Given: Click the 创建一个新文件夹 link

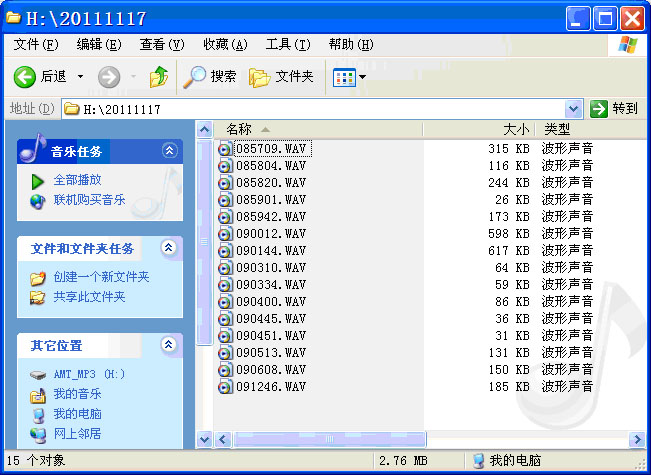Looking at the screenshot, I should [x=101, y=277].
